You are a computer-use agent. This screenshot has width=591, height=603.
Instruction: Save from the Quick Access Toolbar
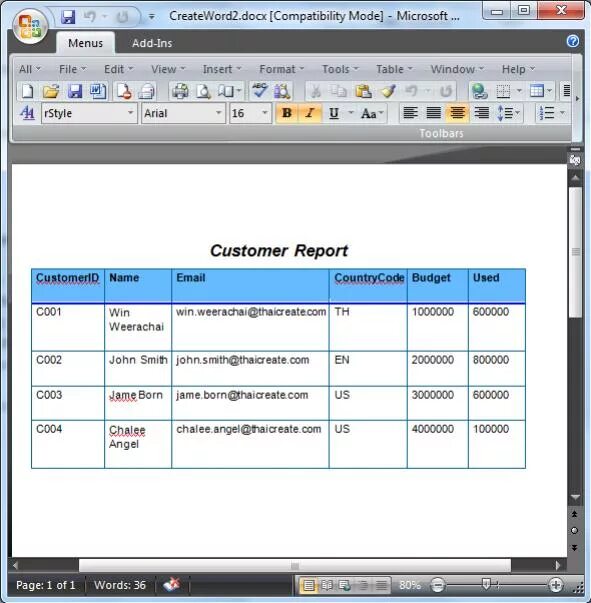(x=68, y=17)
